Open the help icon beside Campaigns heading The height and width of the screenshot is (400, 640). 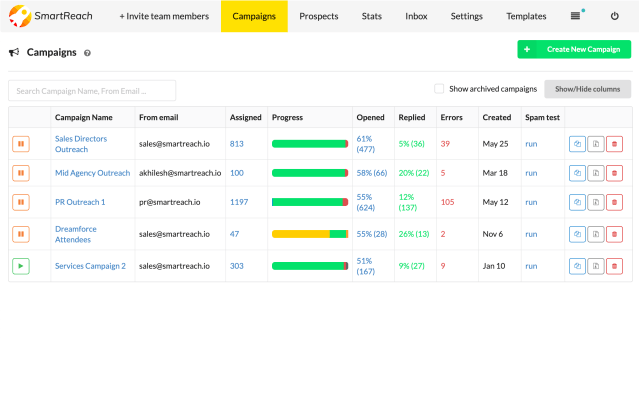tap(88, 53)
